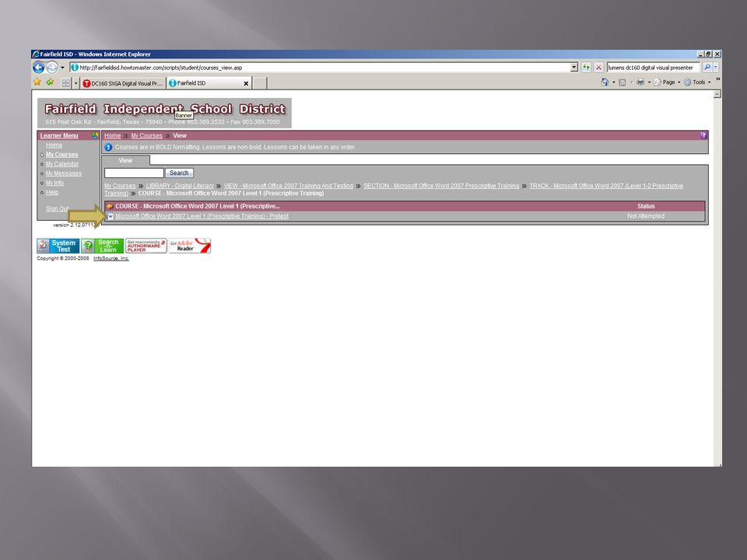Open search provider options dropdown arrow

click(716, 68)
